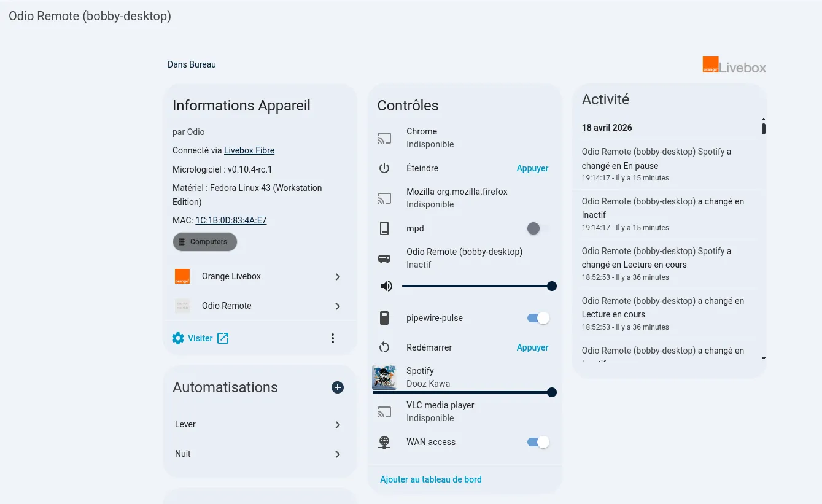Click the Orange Livebox logo at top right
The height and width of the screenshot is (504, 822).
734,65
